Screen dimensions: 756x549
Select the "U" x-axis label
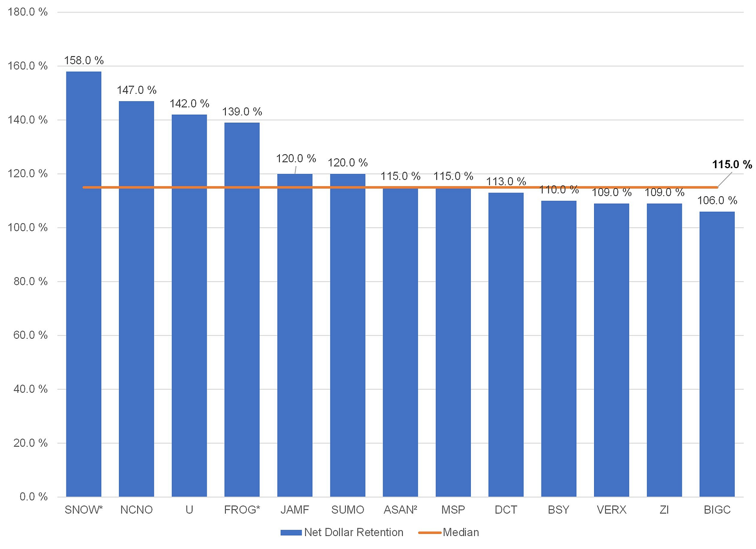click(x=190, y=510)
